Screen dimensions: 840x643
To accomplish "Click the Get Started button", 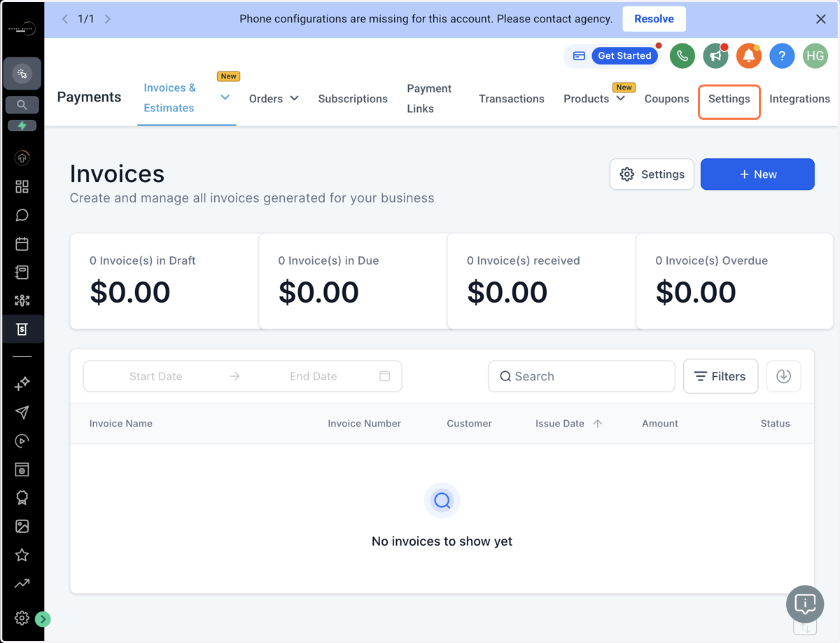I will (624, 56).
